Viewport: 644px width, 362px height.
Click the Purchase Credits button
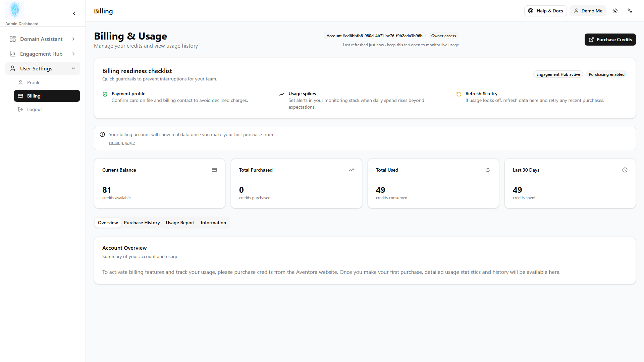tap(610, 40)
